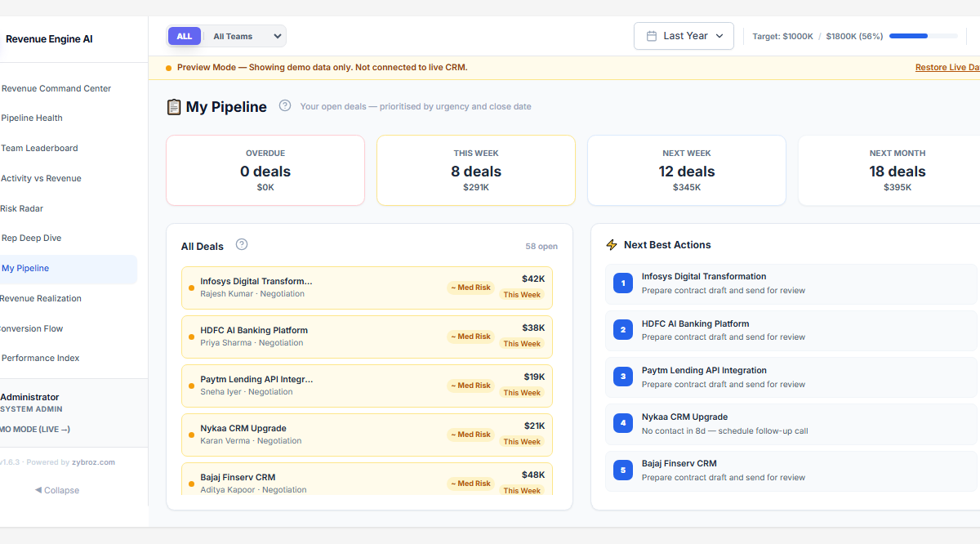Click This Week tag on $42K deal

[x=522, y=295]
